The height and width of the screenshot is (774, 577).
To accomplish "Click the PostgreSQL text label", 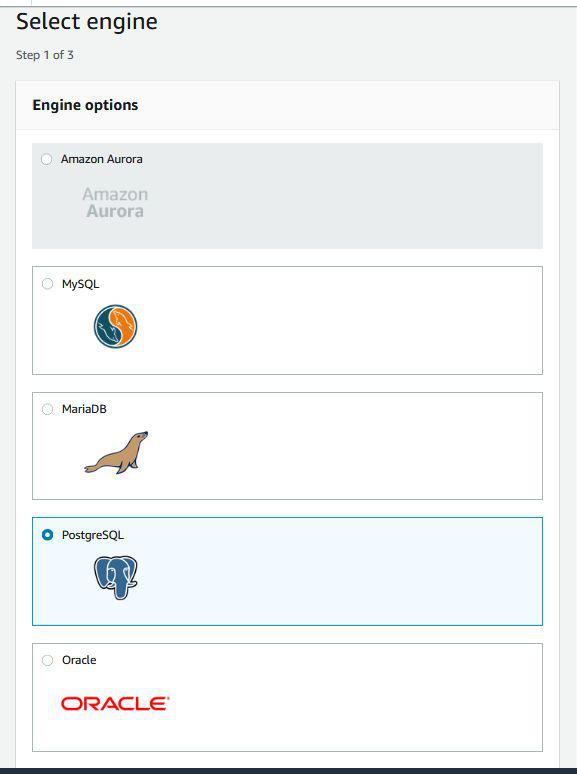I will 93,535.
